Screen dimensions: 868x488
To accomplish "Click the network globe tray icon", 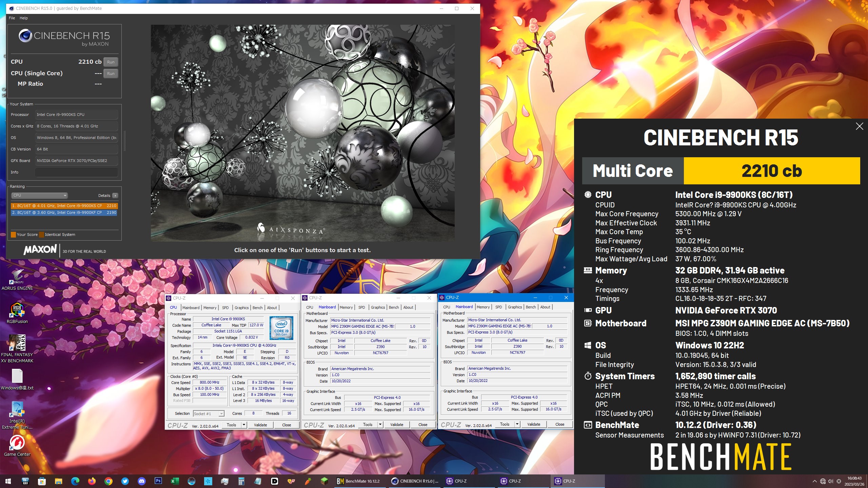I will click(823, 481).
